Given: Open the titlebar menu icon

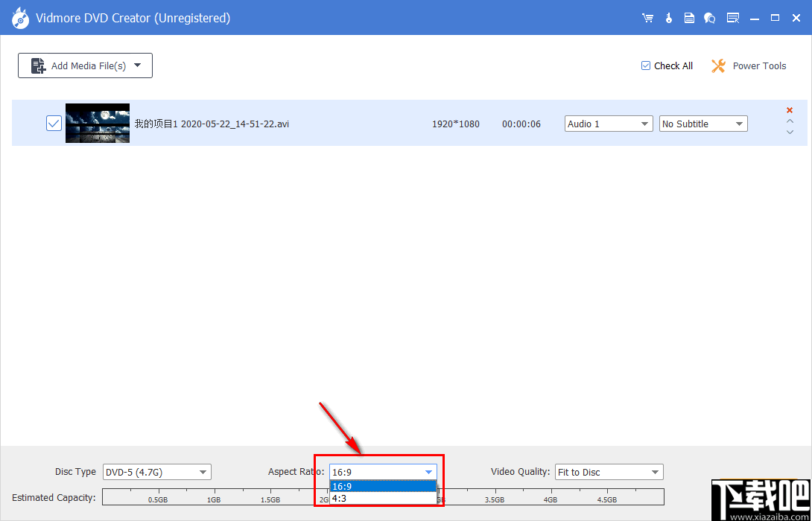Looking at the screenshot, I should pos(732,17).
